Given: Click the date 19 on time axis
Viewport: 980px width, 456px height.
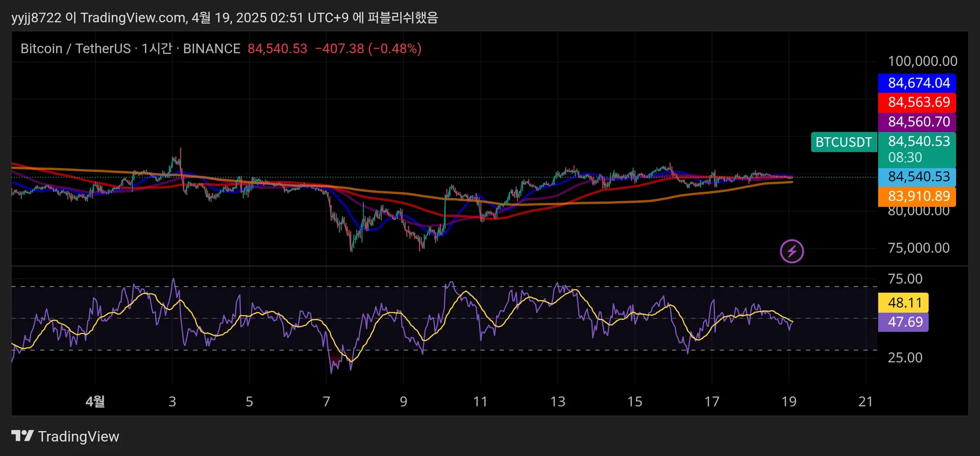Looking at the screenshot, I should (x=789, y=401).
